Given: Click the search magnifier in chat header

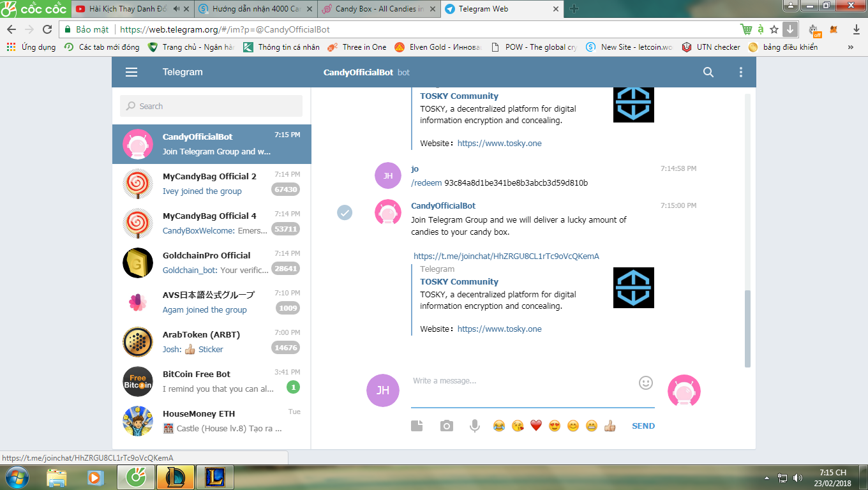Looking at the screenshot, I should click(708, 72).
